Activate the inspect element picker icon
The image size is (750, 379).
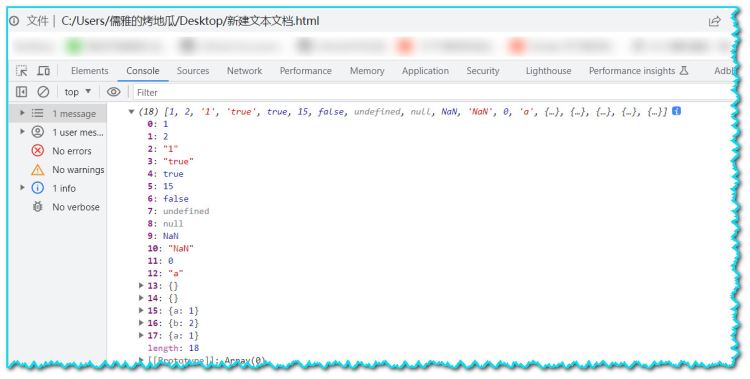point(22,70)
